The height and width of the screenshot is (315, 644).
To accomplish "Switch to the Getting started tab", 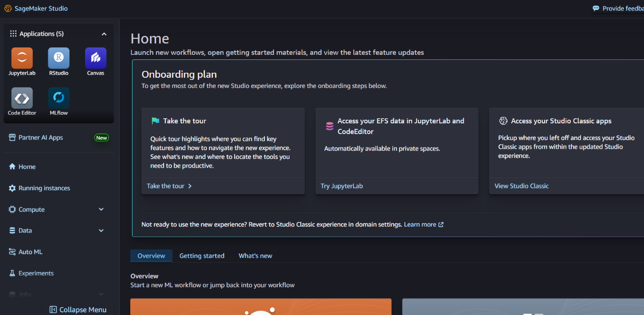I will coord(202,256).
